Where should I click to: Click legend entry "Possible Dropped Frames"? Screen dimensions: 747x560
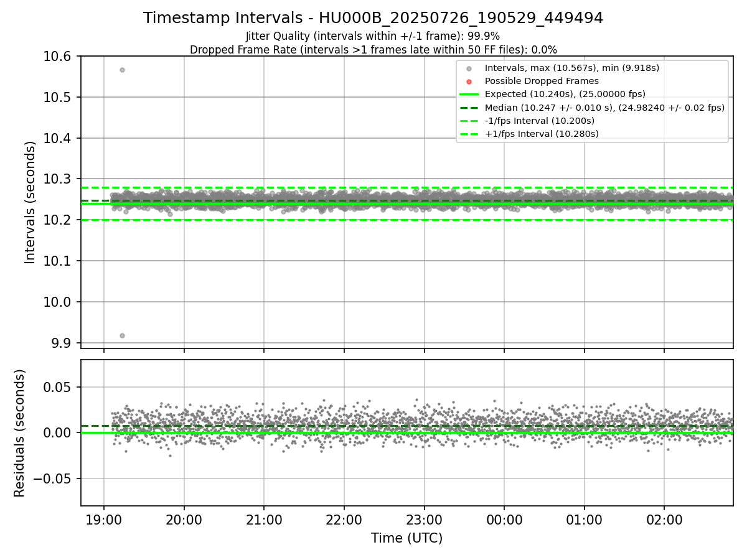[542, 81]
